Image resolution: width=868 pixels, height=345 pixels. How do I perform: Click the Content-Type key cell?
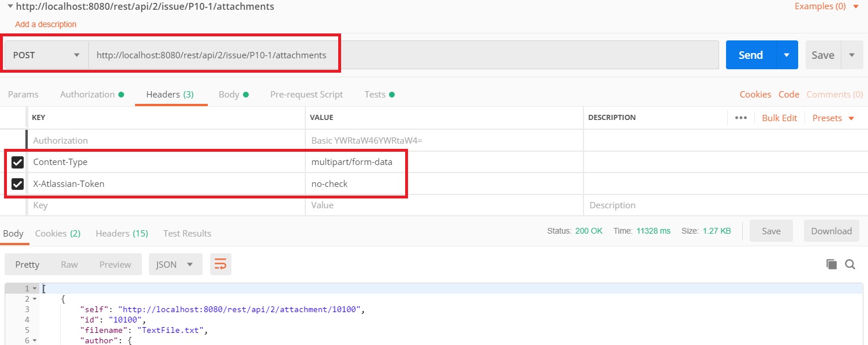[166, 162]
